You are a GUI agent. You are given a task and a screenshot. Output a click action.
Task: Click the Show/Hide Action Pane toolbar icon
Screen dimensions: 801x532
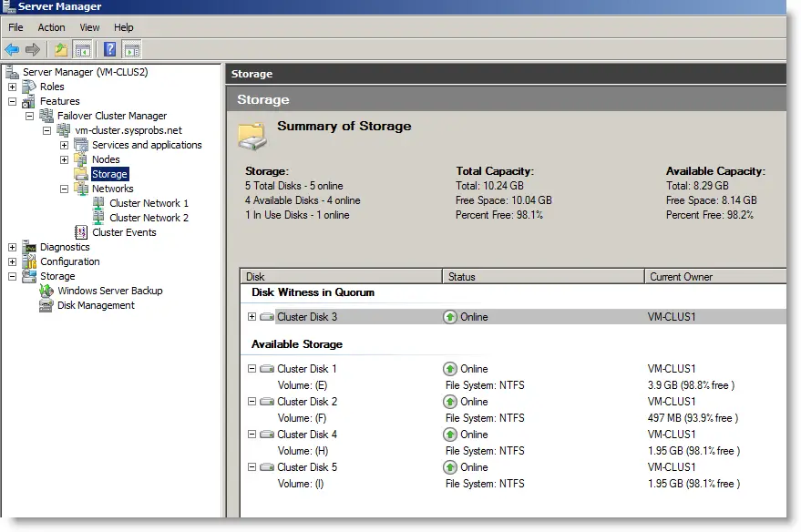tap(132, 49)
